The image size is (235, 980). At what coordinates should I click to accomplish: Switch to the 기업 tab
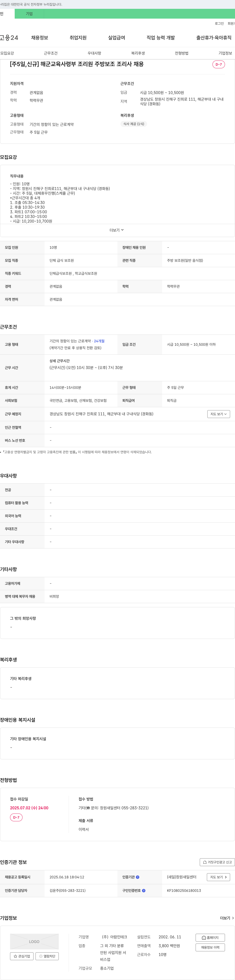[x=29, y=14]
